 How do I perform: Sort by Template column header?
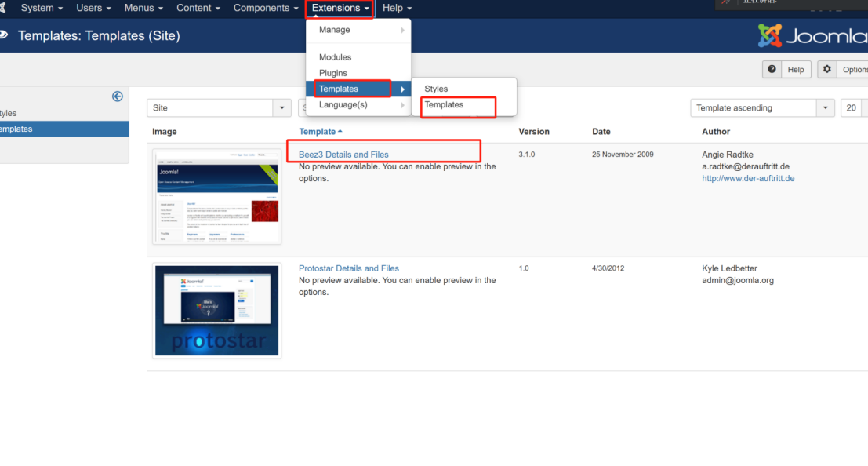321,131
